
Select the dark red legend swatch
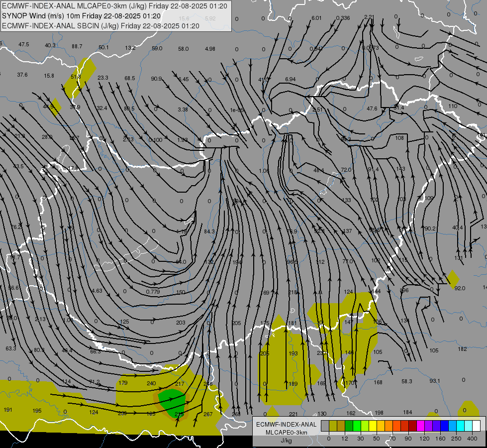point(412,426)
